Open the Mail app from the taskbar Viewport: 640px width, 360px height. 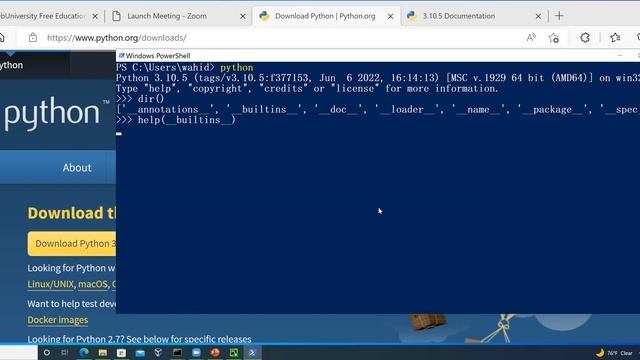[x=140, y=353]
